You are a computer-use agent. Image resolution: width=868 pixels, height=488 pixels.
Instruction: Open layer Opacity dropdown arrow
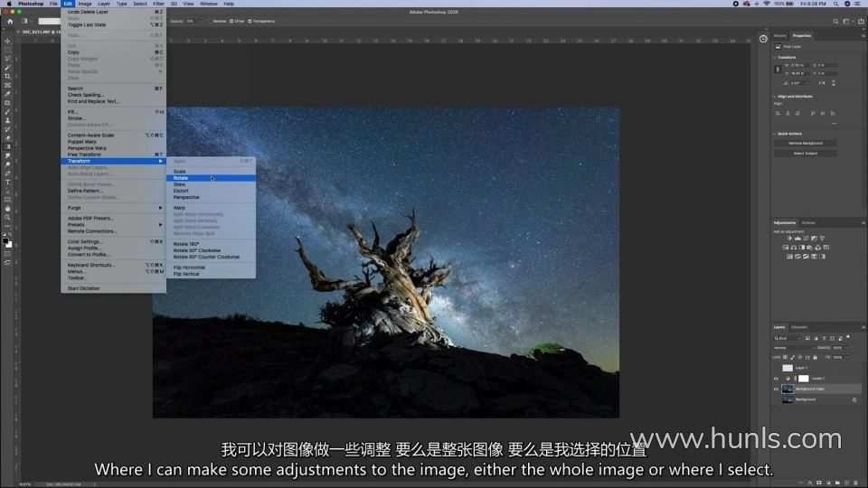tap(847, 348)
